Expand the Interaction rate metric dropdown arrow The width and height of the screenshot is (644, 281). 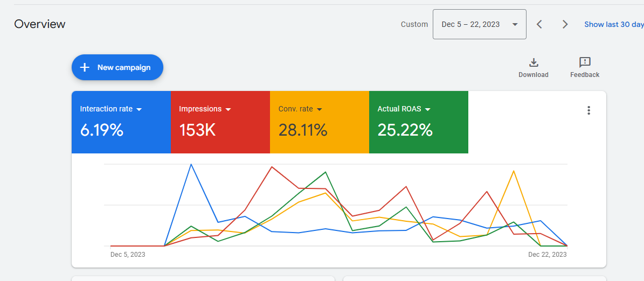139,109
